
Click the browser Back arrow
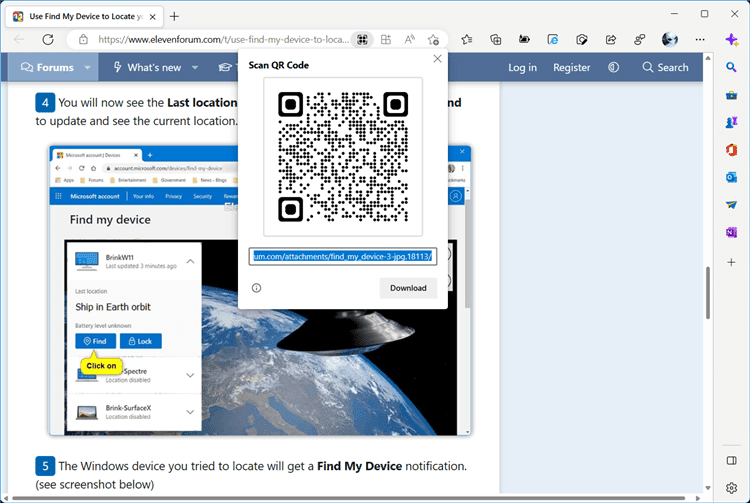(x=19, y=39)
